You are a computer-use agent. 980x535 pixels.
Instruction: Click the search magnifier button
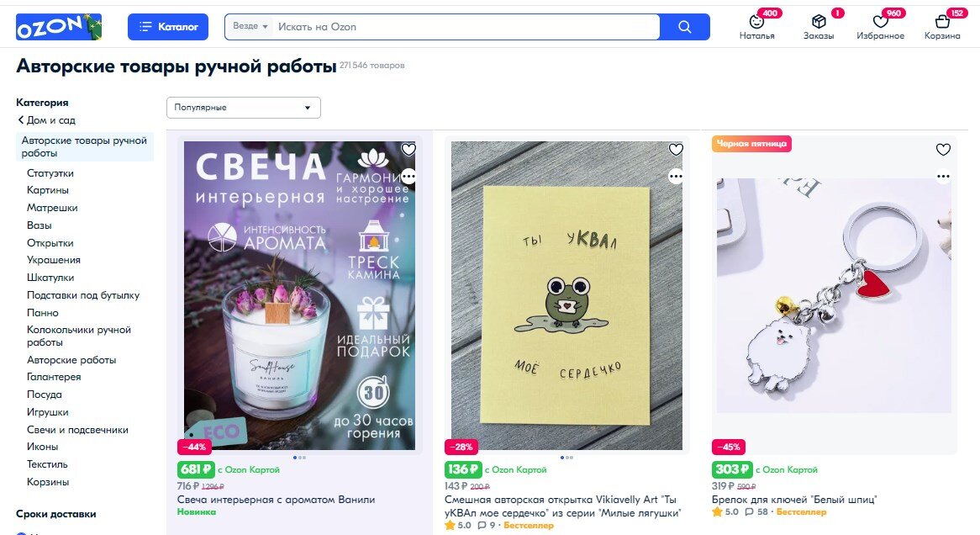click(x=685, y=27)
